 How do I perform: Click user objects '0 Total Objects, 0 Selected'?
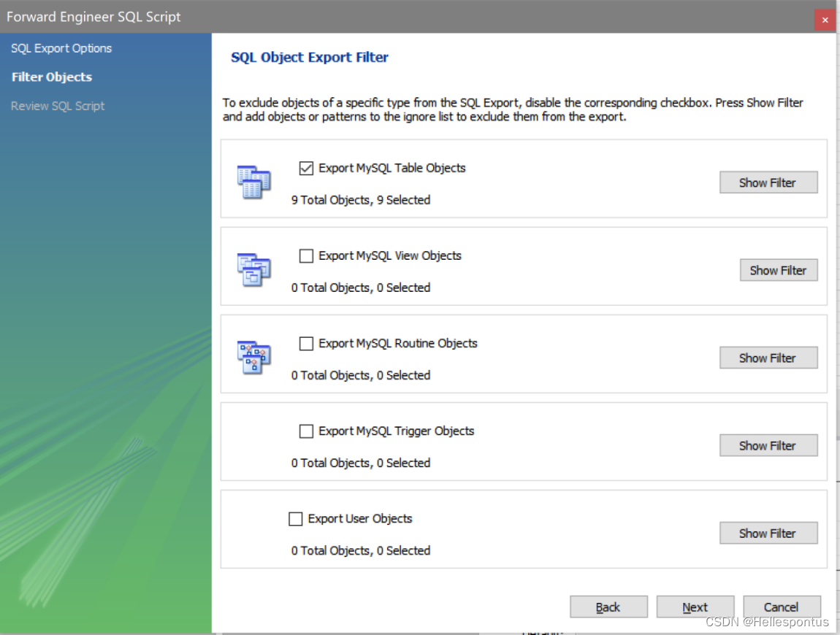[361, 551]
